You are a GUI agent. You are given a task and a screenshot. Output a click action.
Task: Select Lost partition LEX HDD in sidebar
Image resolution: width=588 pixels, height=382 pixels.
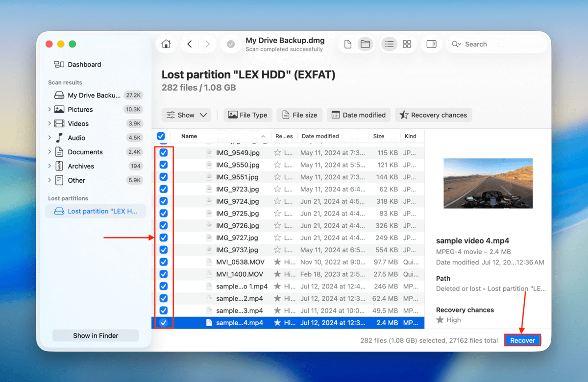coord(96,211)
